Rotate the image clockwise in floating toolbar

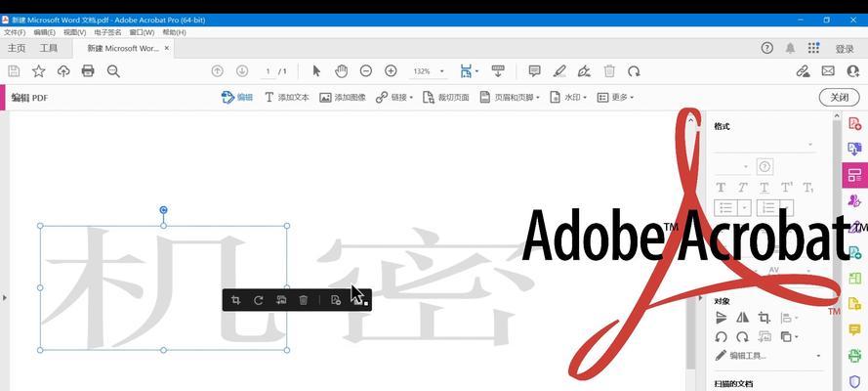coord(258,300)
